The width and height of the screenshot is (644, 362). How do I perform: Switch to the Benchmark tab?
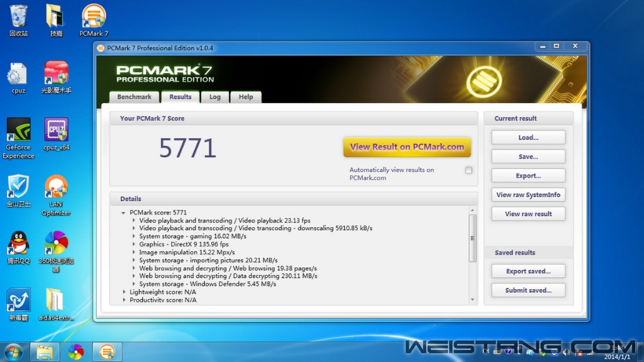click(x=135, y=97)
